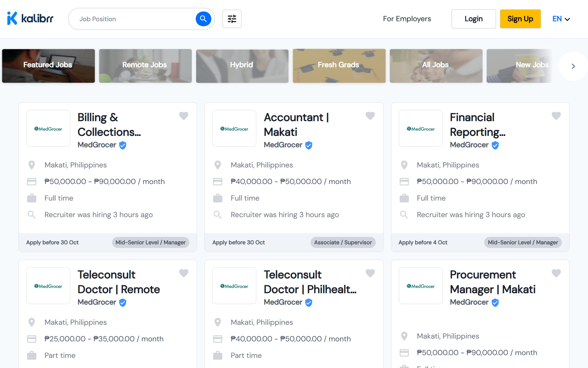
Task: Click recruiter hiring text on Accountant card
Action: [x=285, y=215]
